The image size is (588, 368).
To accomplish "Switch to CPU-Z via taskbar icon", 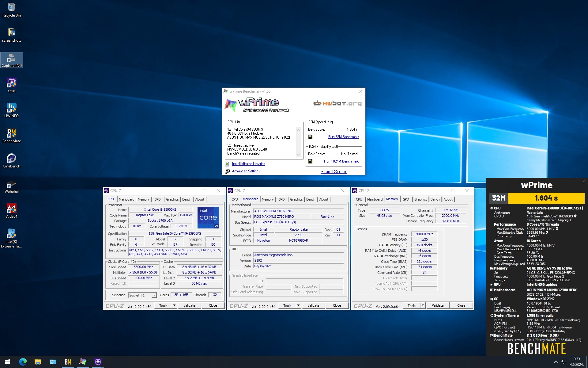I will coord(98,362).
